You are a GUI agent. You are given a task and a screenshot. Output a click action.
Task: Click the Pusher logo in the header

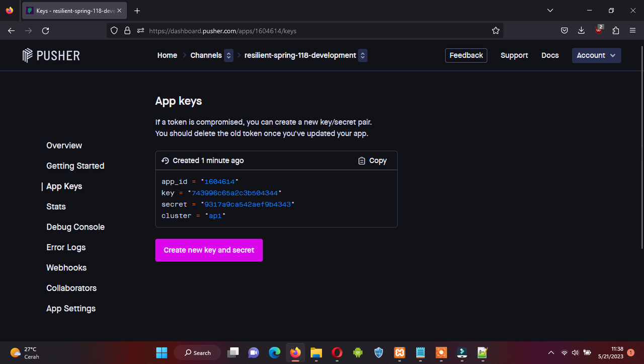51,55
